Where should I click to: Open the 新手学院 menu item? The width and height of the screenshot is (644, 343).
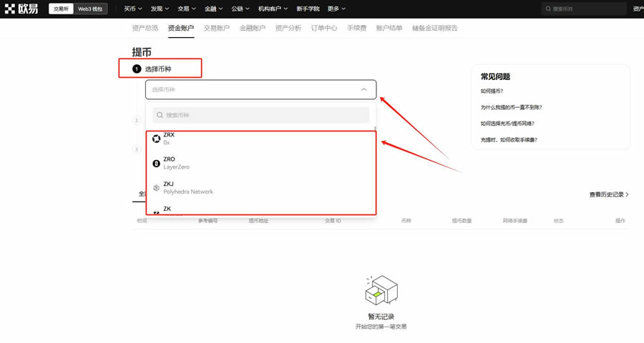pos(308,9)
